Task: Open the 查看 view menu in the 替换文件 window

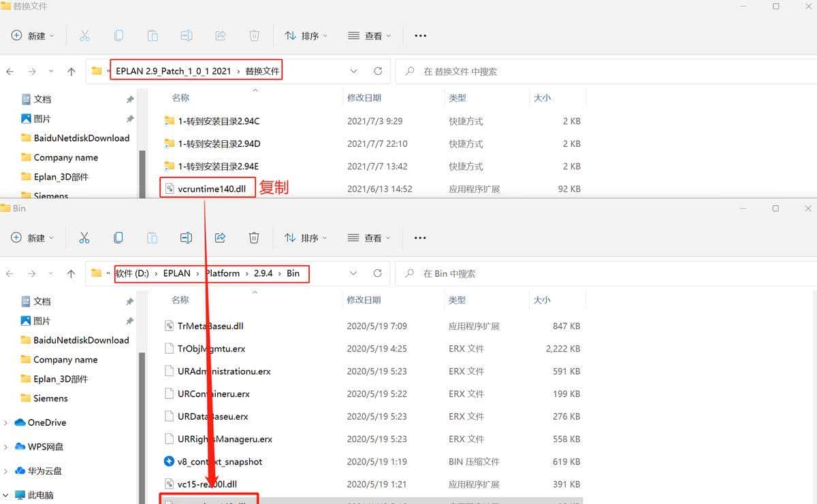Action: pos(370,35)
